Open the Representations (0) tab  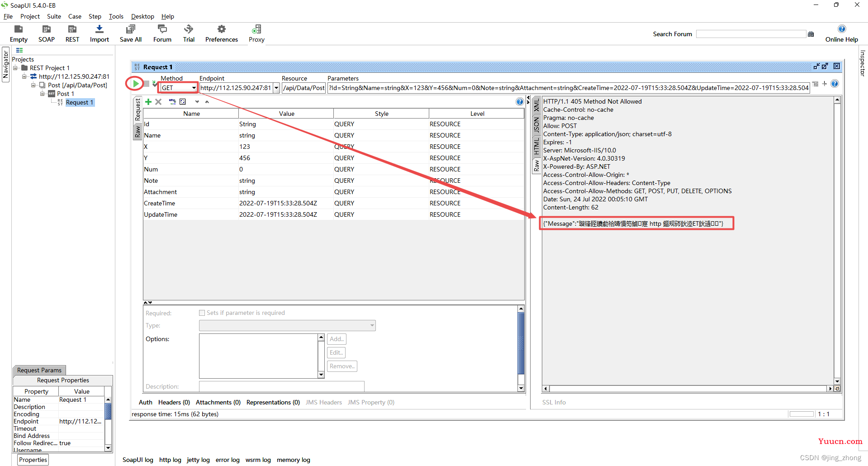(273, 402)
